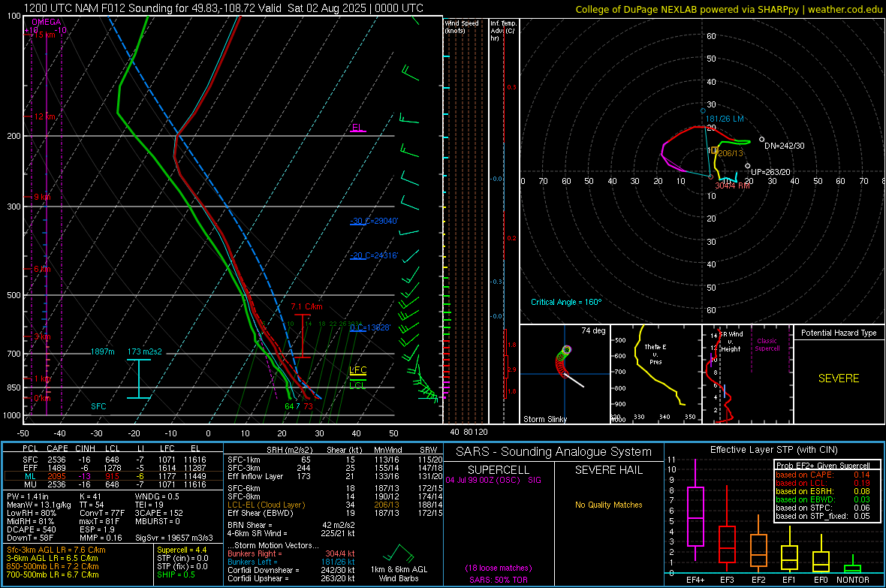Click the Wind Speed (knots) panel header
This screenshot has height=588, width=886.
[x=462, y=26]
